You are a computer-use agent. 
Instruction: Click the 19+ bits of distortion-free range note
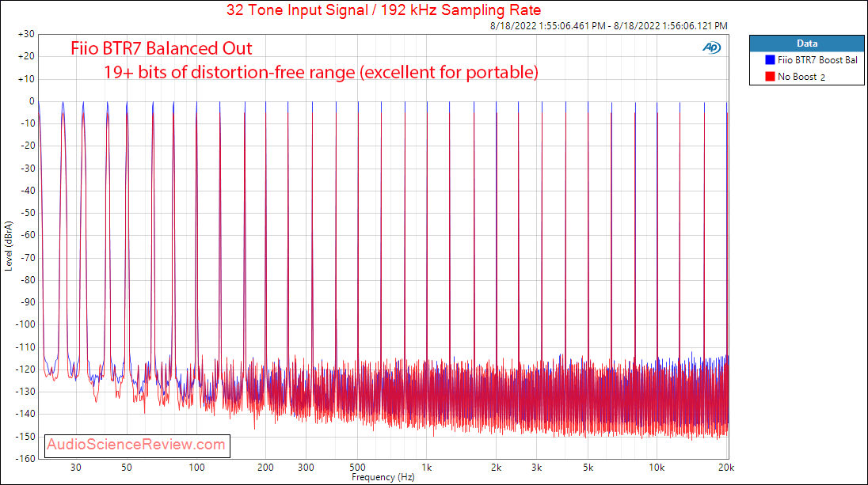pos(321,72)
